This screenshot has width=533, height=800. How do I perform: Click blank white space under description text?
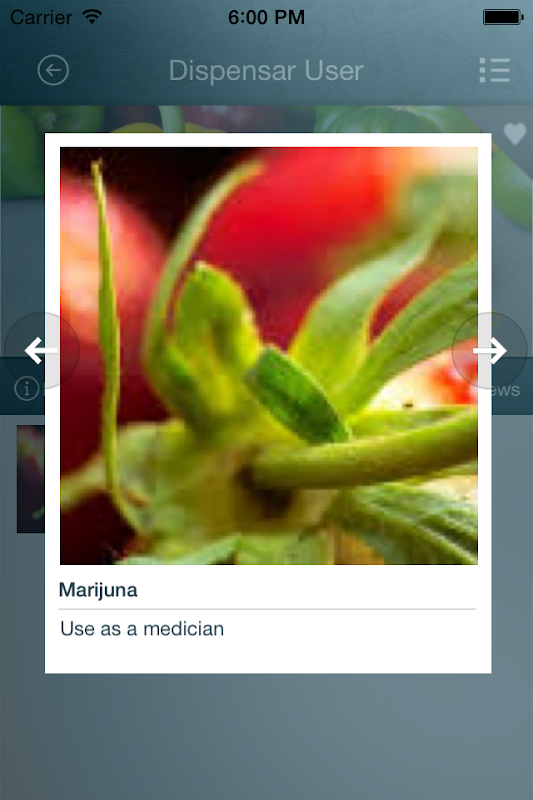coord(268,657)
